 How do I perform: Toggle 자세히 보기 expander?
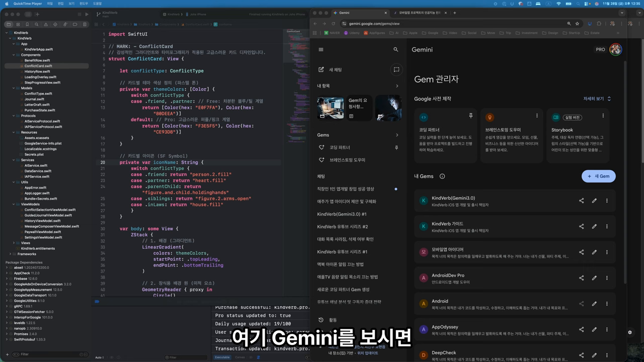(x=597, y=99)
